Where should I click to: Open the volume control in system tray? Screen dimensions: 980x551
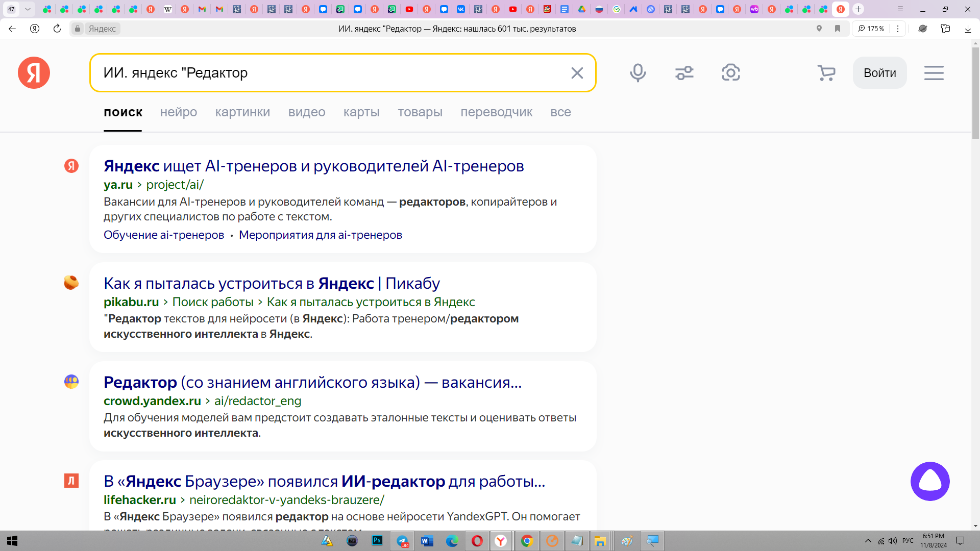892,541
